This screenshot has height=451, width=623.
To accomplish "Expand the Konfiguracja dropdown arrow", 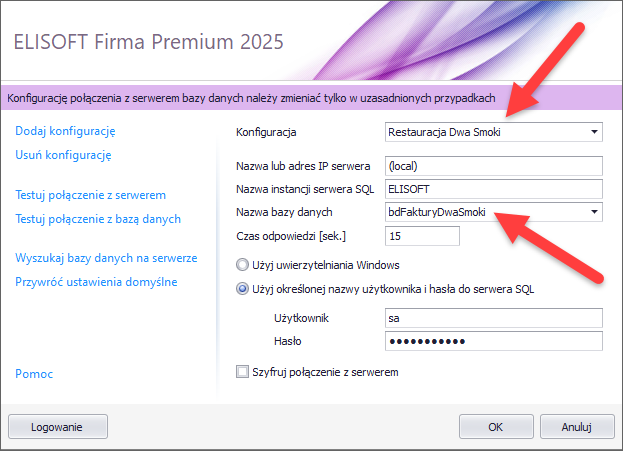I will (595, 131).
